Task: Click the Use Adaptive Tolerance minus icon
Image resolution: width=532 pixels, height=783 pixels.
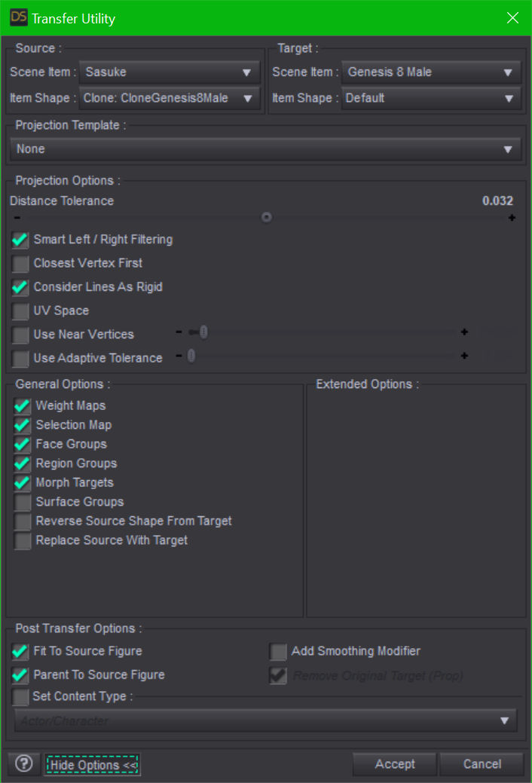Action: click(x=179, y=356)
